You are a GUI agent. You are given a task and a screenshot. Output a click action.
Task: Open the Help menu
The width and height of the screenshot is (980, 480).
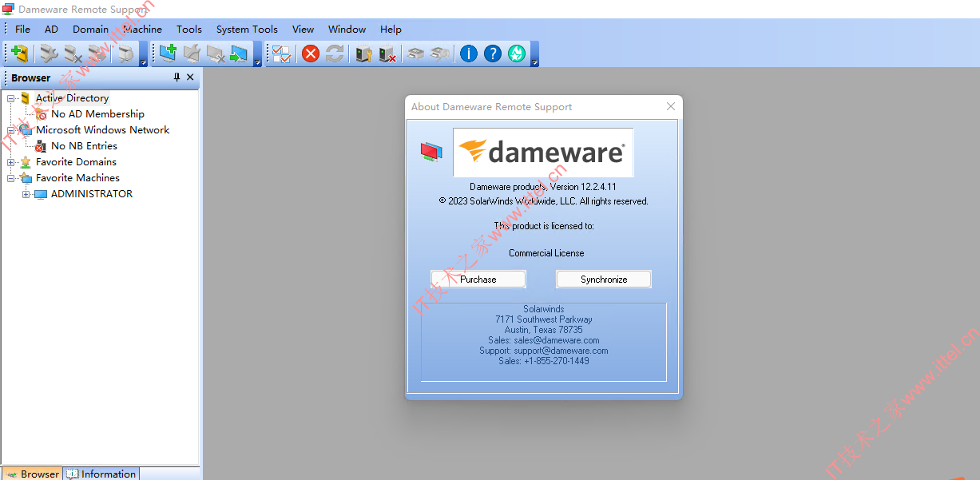click(x=391, y=30)
